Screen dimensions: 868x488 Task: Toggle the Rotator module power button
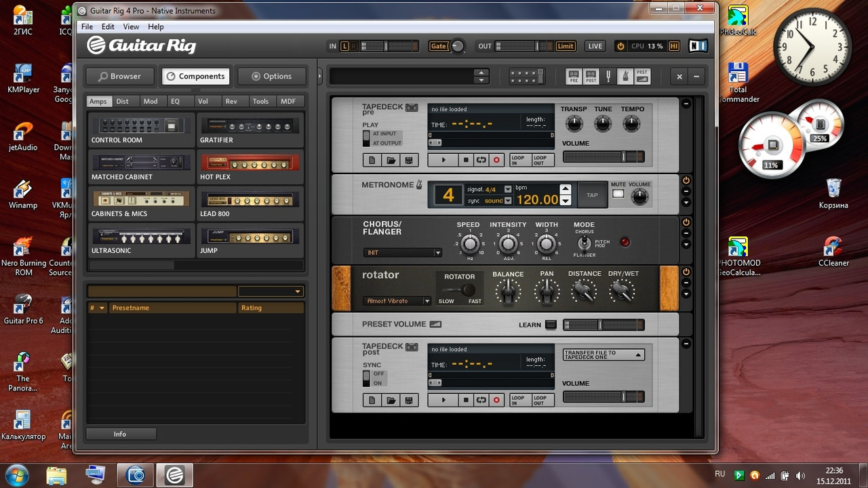[686, 272]
